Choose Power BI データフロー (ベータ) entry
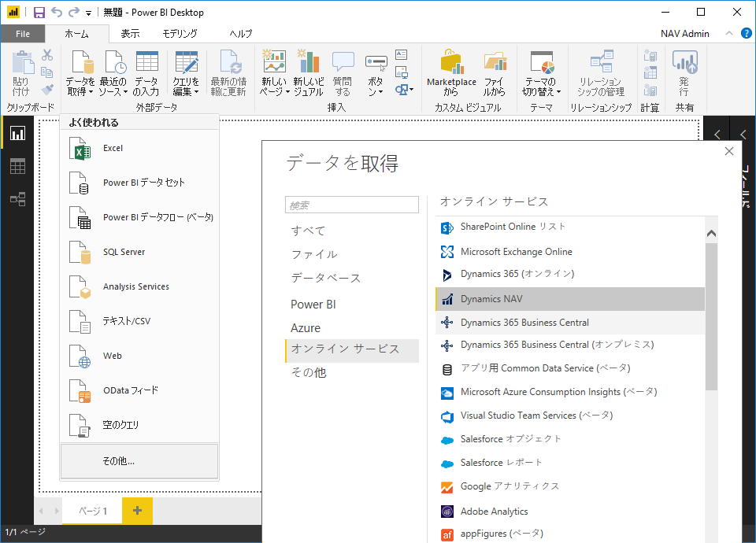This screenshot has height=543, width=756. [139, 217]
